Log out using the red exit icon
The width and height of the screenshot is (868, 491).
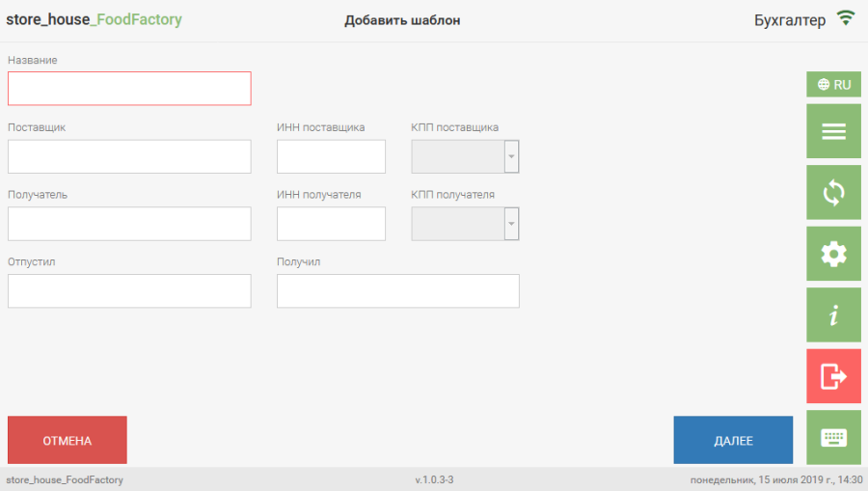833,376
